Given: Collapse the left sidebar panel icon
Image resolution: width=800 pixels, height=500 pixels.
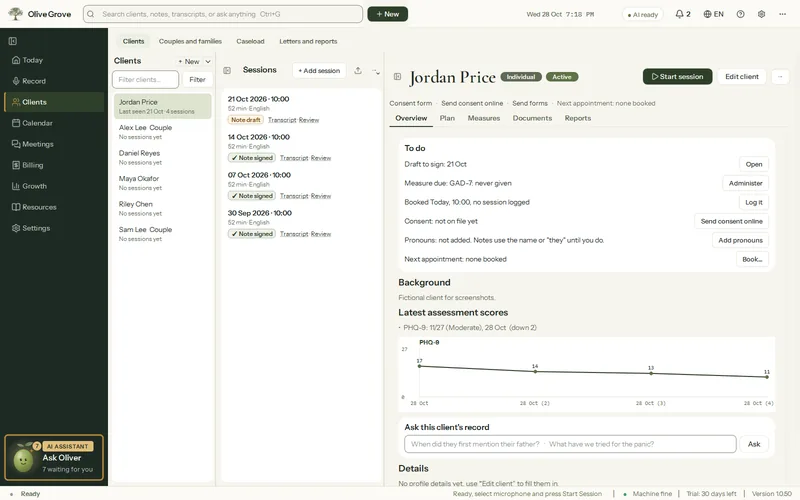Looking at the screenshot, I should coord(13,41).
